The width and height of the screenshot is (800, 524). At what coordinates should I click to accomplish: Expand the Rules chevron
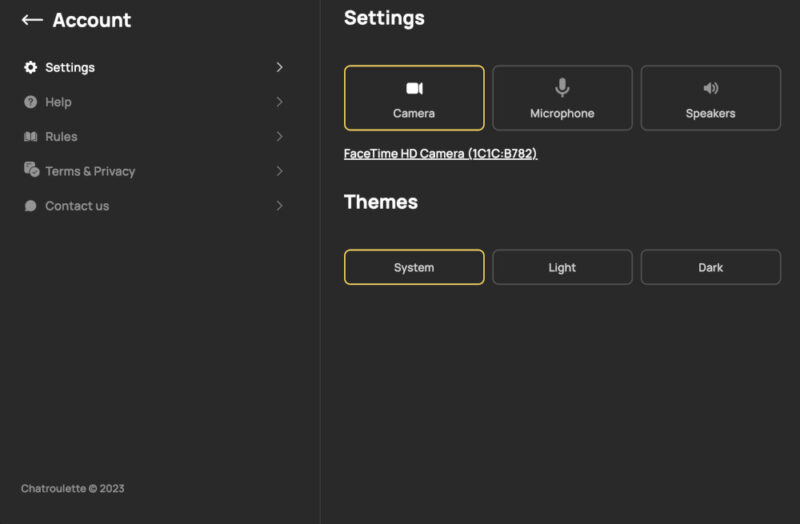pyautogui.click(x=279, y=137)
